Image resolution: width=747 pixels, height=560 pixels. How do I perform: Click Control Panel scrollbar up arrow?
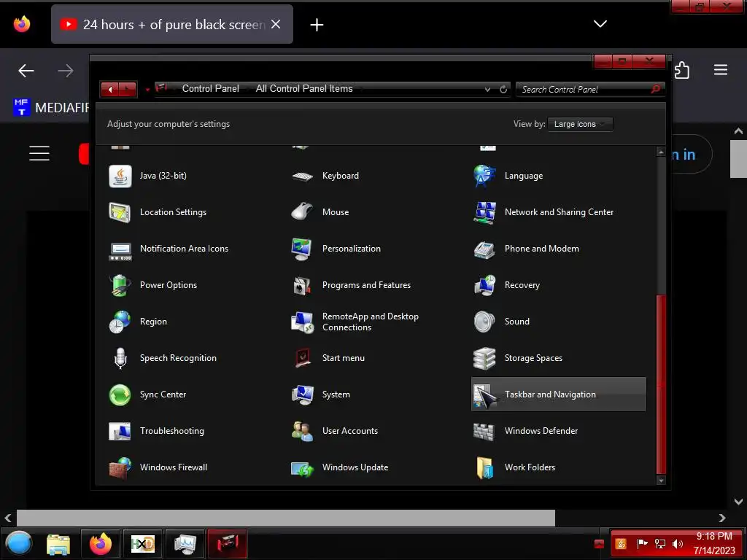coord(661,152)
